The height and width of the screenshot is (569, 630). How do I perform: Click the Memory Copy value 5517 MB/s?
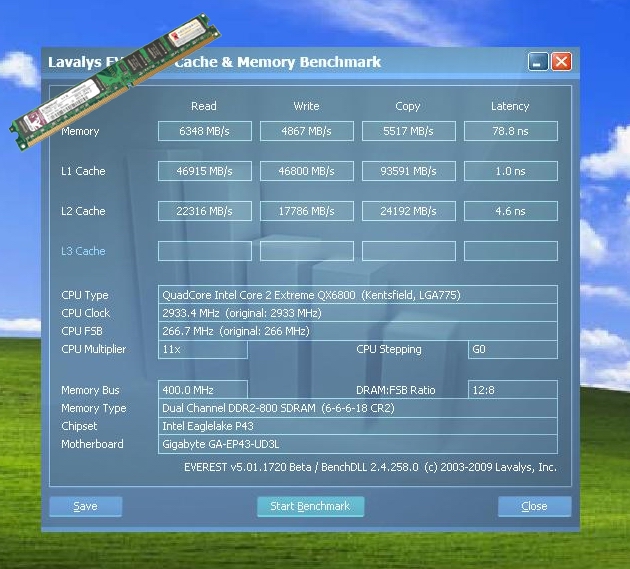coord(409,131)
